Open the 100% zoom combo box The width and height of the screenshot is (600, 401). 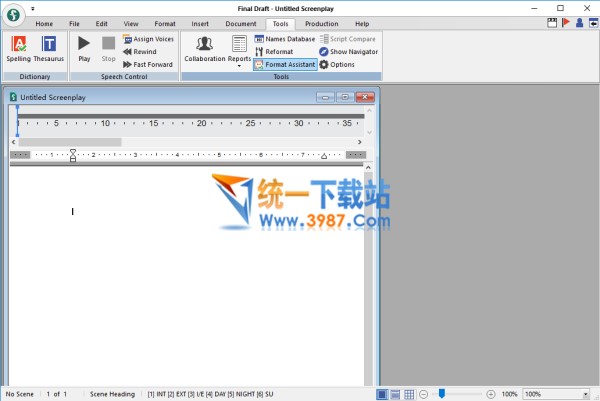[x=556, y=394]
